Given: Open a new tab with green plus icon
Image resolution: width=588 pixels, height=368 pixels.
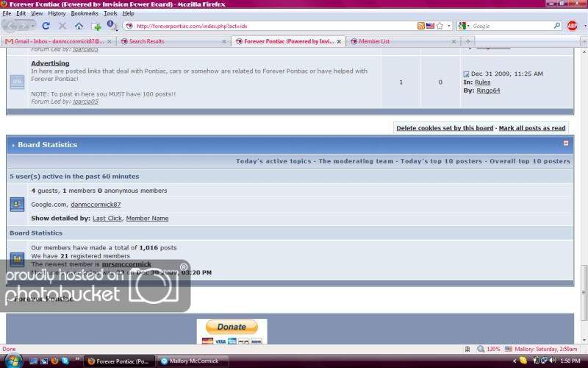Looking at the screenshot, I should click(x=96, y=26).
